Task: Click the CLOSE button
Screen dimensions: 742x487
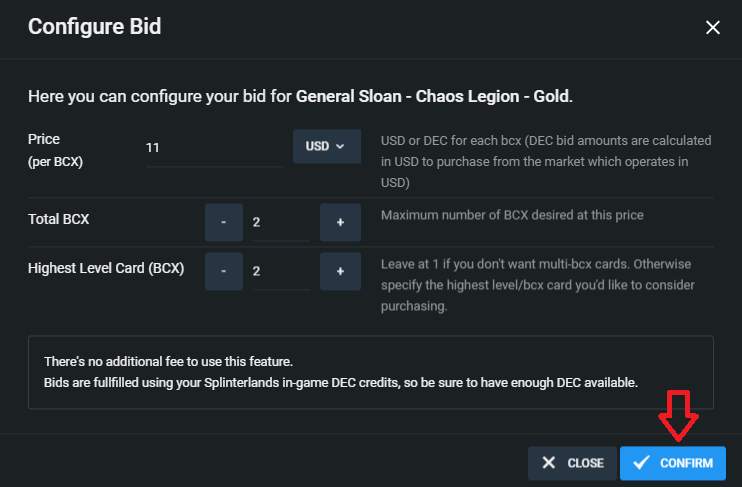Action: pyautogui.click(x=572, y=463)
